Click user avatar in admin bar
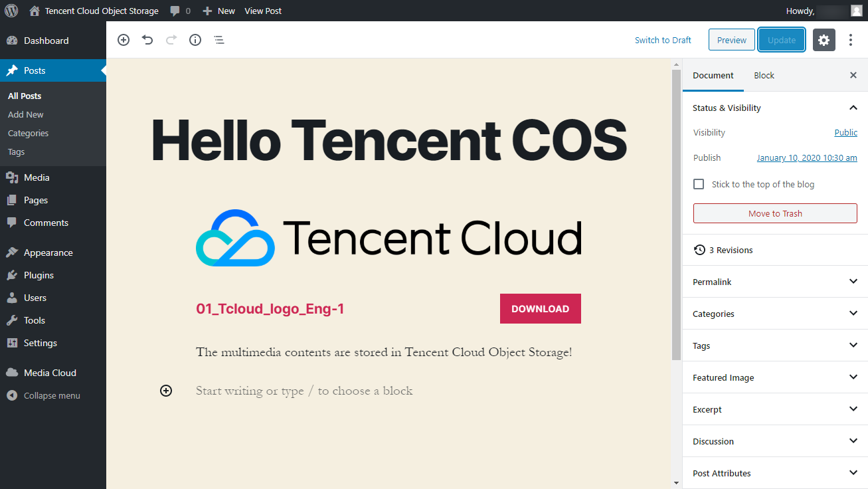This screenshot has width=868, height=489. tap(857, 11)
